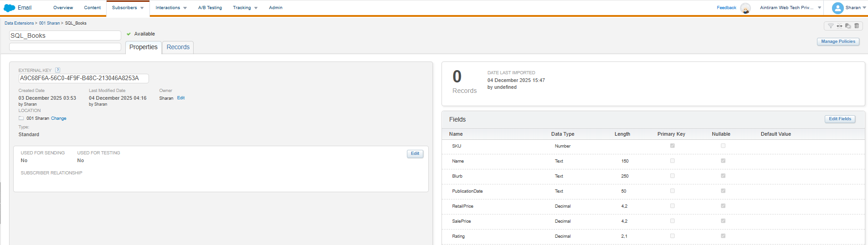The width and height of the screenshot is (868, 245).
Task: Click the import/move arrows toolbar icon
Action: tap(839, 26)
